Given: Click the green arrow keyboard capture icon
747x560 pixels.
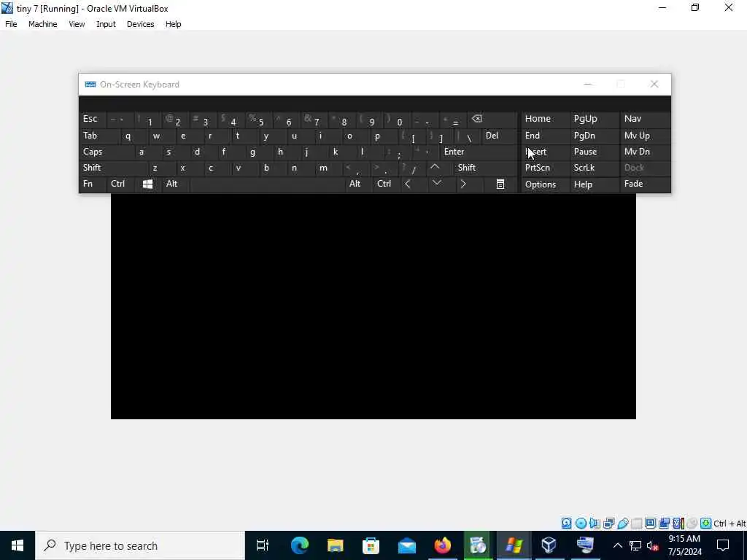Looking at the screenshot, I should click(705, 524).
